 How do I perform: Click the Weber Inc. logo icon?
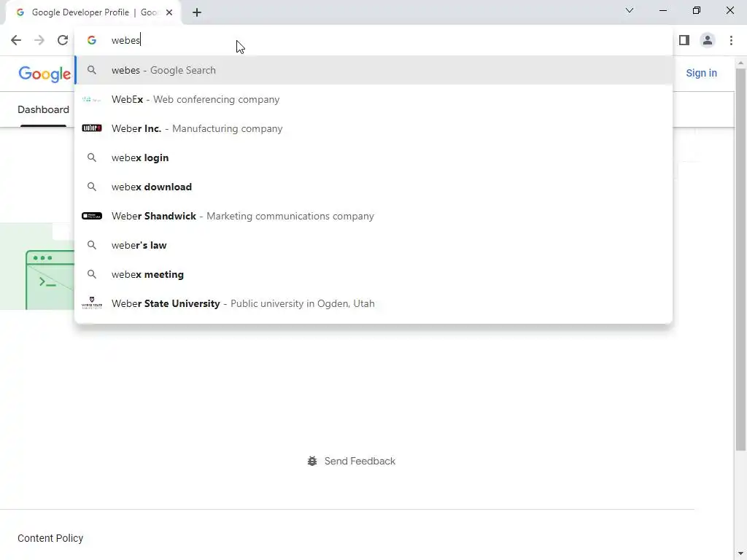(x=92, y=128)
